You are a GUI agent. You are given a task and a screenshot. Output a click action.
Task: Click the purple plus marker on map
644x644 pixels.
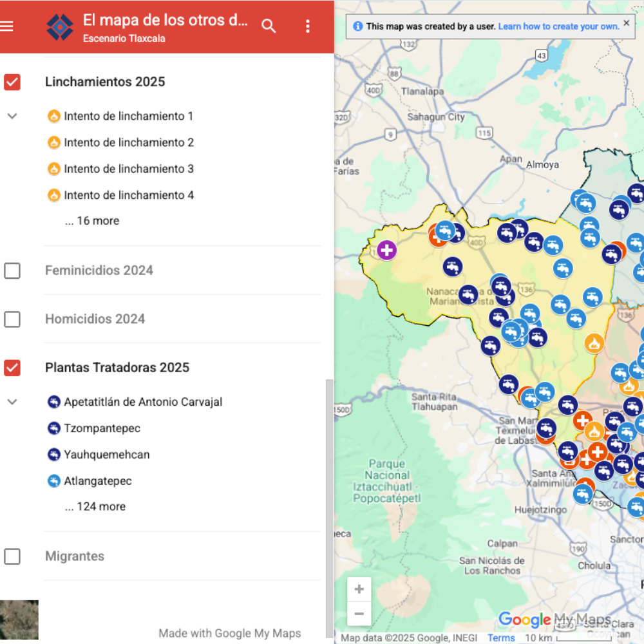[x=386, y=250]
